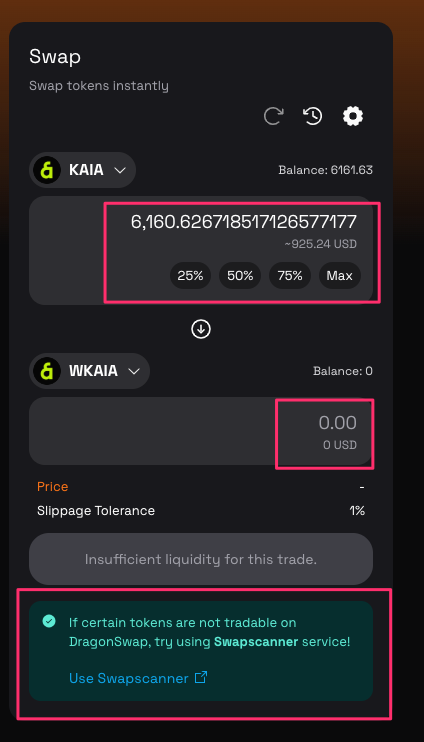The image size is (424, 742).
Task: Open swap settings gear icon
Action: (353, 116)
